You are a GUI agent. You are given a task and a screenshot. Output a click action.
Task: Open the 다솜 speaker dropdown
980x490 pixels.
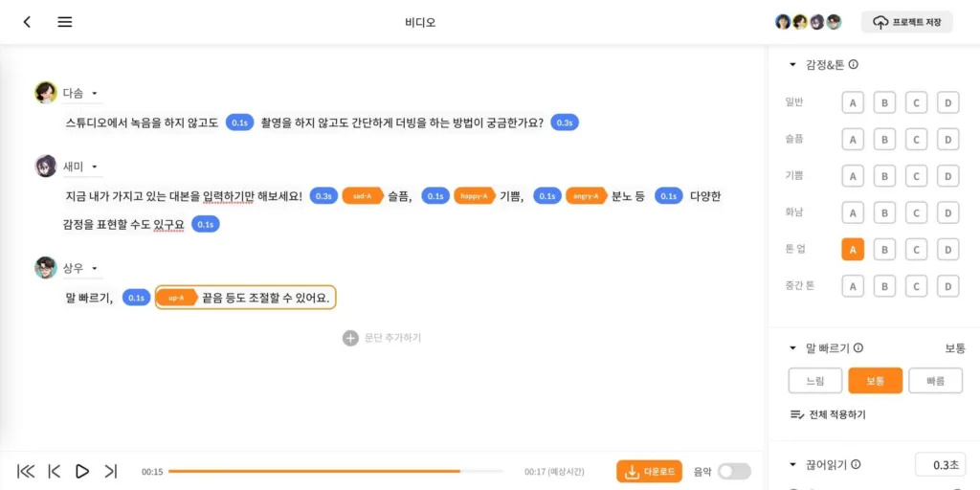(x=95, y=93)
